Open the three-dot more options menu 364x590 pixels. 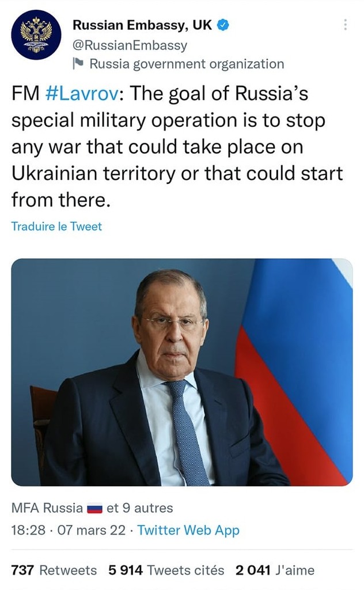(345, 25)
